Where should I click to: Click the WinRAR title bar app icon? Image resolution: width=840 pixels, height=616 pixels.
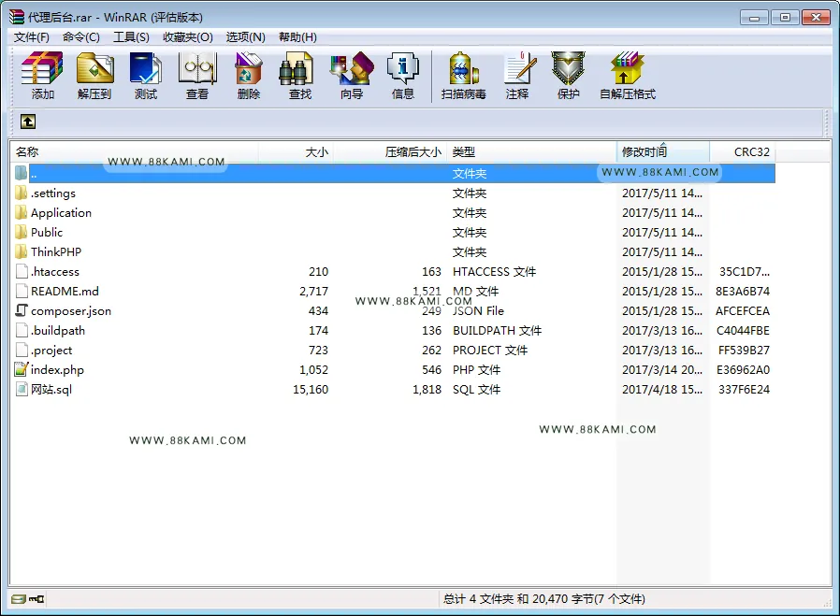(17, 17)
